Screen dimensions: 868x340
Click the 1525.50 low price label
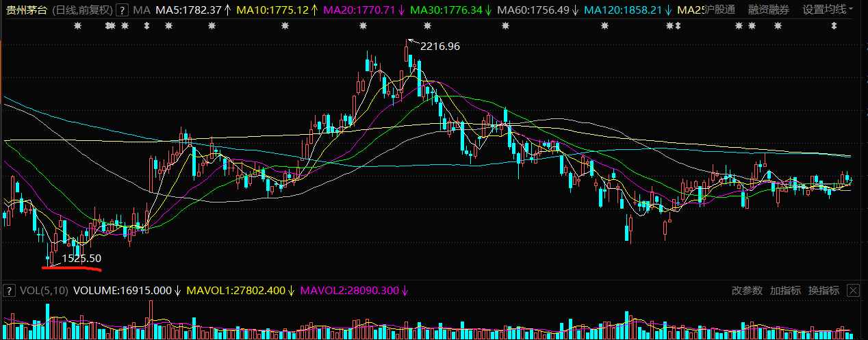pyautogui.click(x=81, y=259)
